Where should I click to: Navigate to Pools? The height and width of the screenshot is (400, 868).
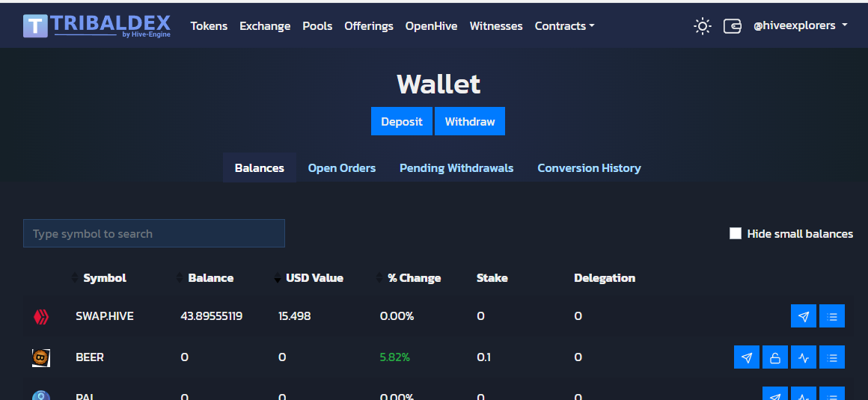[x=317, y=26]
